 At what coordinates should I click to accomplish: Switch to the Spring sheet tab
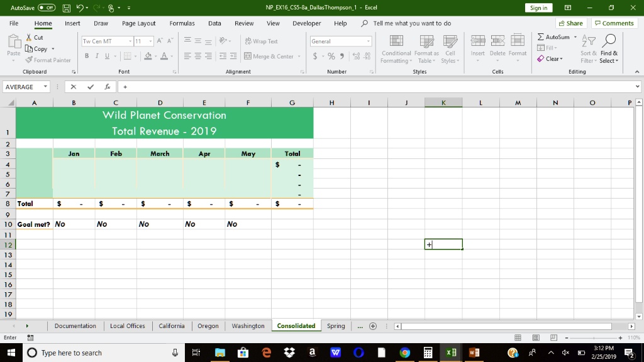pos(336,326)
